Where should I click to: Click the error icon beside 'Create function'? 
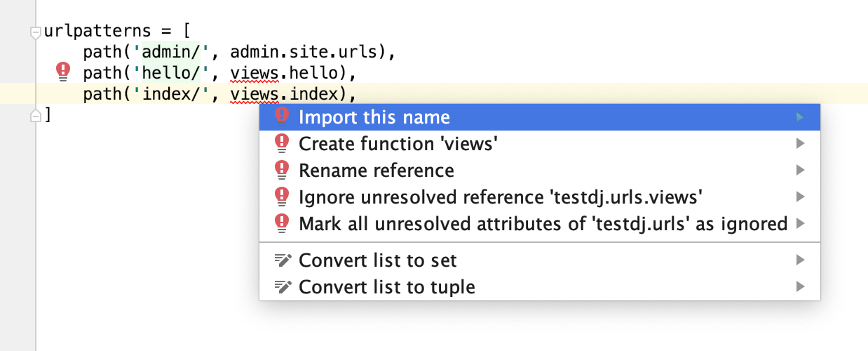(282, 144)
